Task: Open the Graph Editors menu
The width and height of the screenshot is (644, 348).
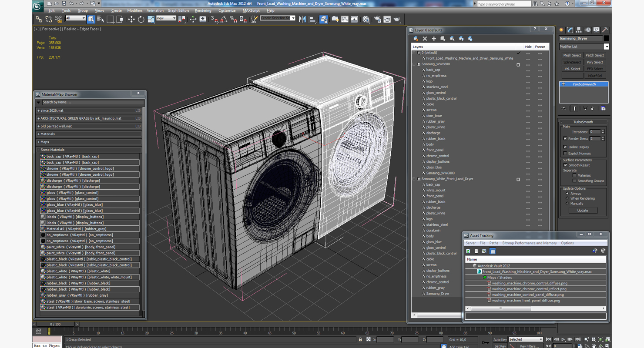Action: (x=178, y=10)
